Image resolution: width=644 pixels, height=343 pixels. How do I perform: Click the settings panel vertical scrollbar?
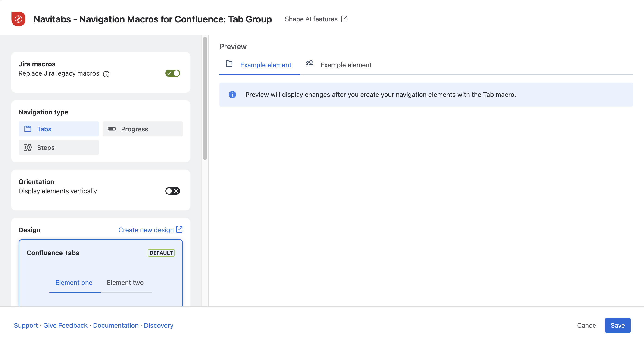coord(205,98)
